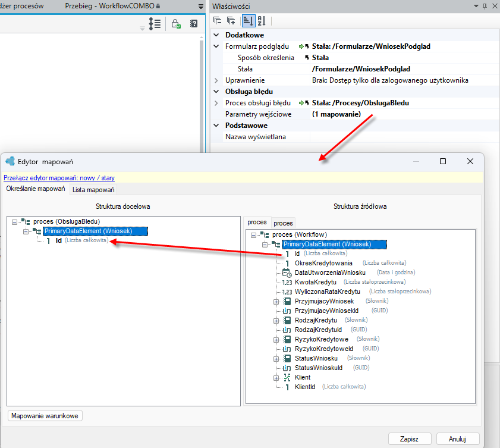Expand the Uprawnienie property row
The image size is (500, 448).
(216, 80)
